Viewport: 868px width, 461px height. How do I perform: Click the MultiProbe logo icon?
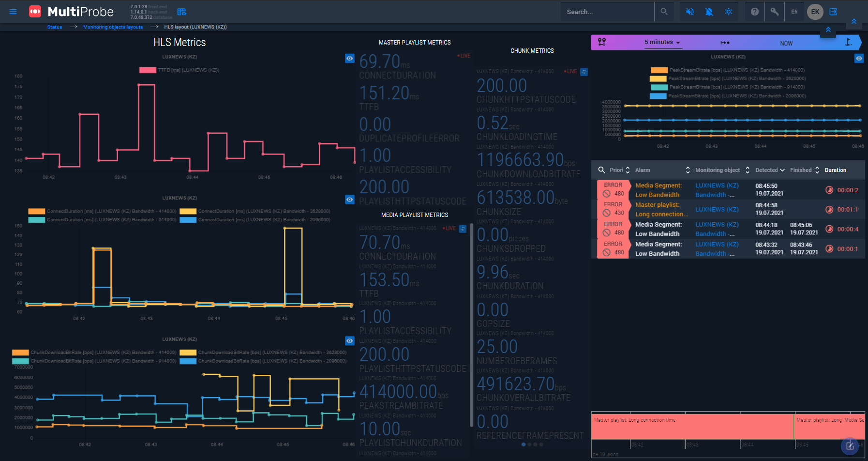coord(35,12)
